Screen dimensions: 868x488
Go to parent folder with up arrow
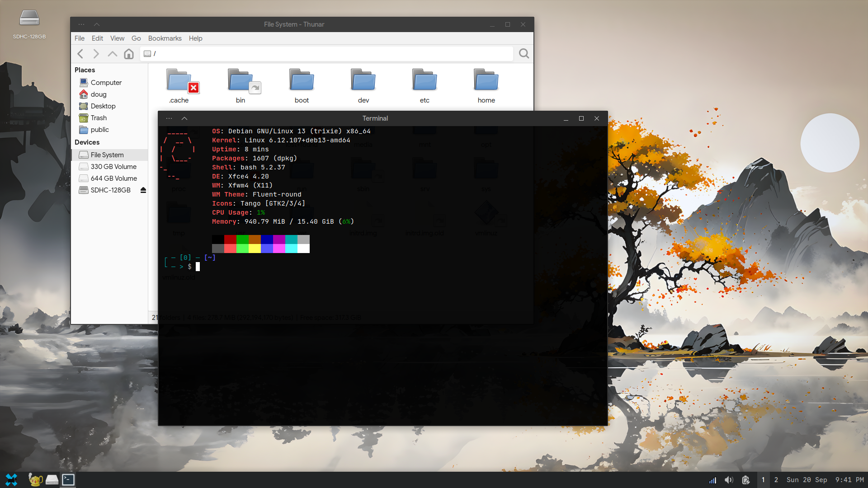click(x=112, y=54)
